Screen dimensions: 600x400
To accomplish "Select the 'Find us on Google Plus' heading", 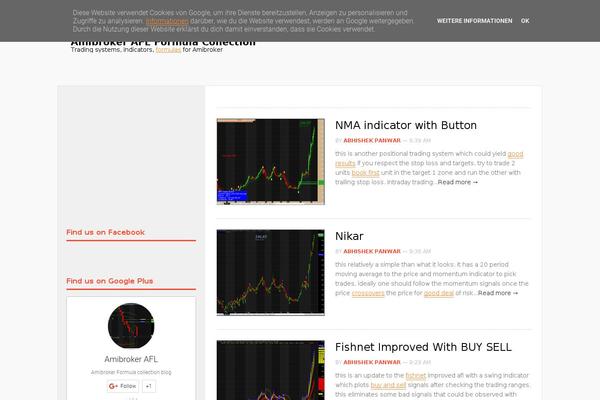I will point(109,281).
